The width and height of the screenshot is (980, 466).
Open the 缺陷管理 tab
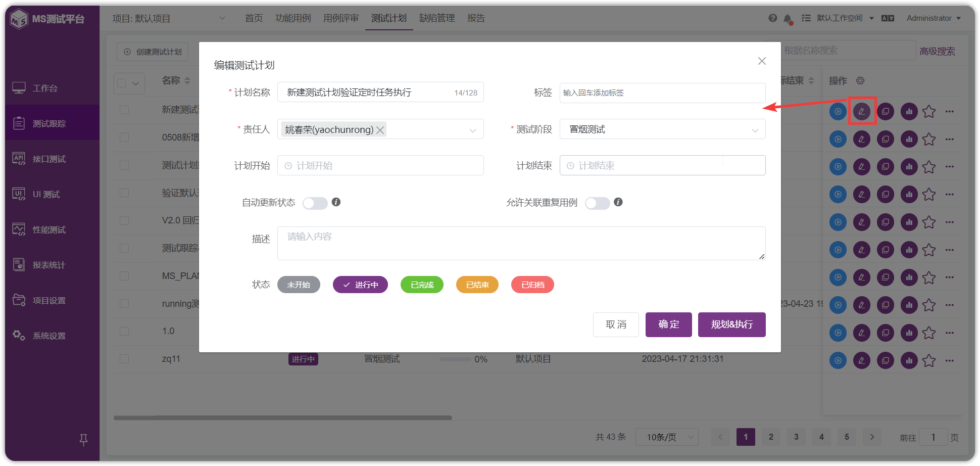click(x=437, y=18)
